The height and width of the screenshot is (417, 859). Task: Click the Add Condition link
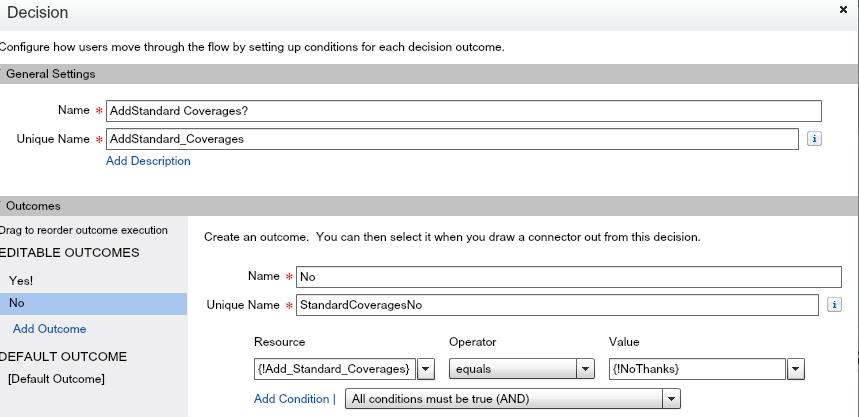(291, 399)
